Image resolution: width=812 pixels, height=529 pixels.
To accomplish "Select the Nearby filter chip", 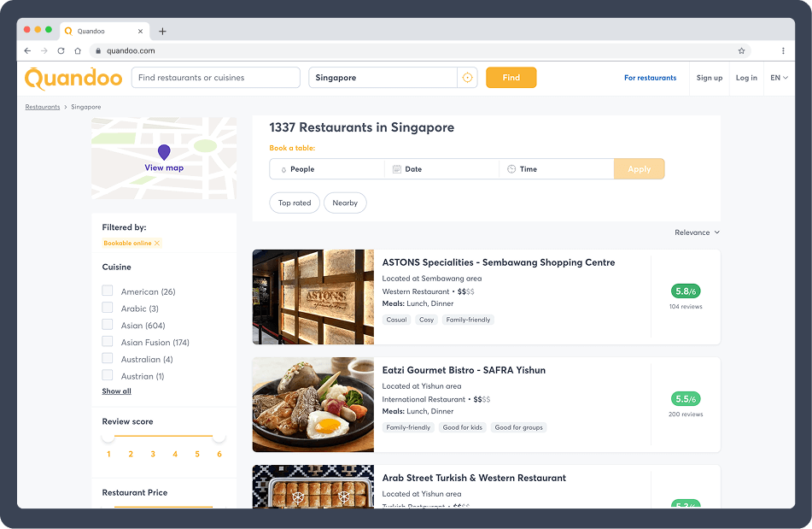I will click(x=345, y=203).
